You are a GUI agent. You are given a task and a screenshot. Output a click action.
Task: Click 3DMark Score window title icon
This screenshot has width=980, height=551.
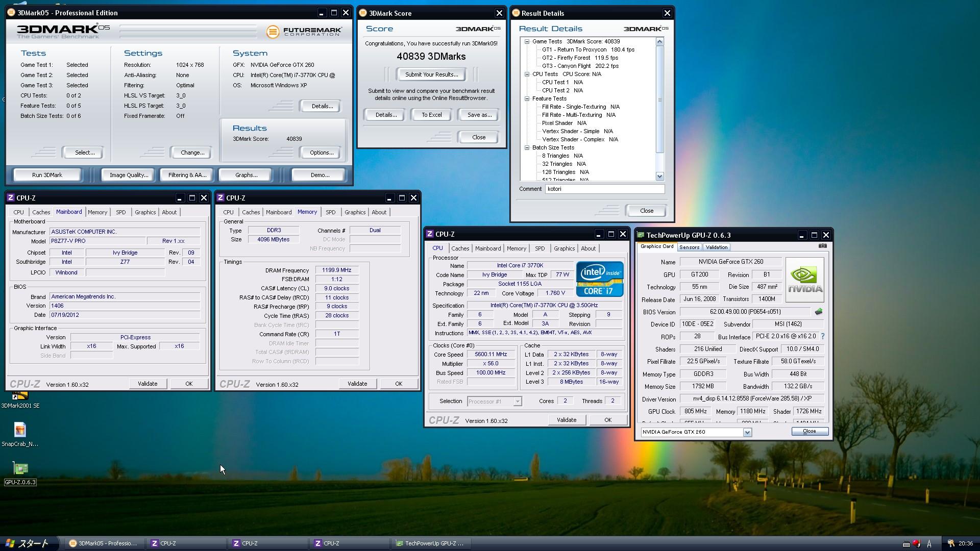click(x=363, y=13)
